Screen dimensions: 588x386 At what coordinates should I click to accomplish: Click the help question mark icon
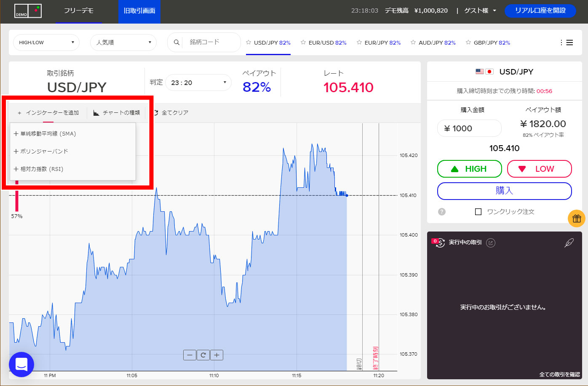(x=442, y=212)
